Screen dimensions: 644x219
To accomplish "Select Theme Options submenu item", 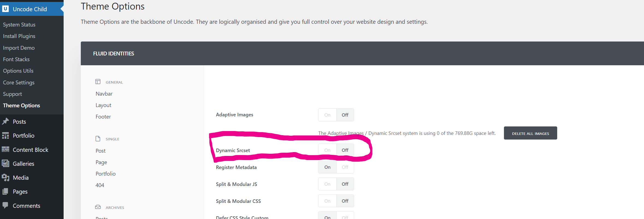I will coord(22,105).
